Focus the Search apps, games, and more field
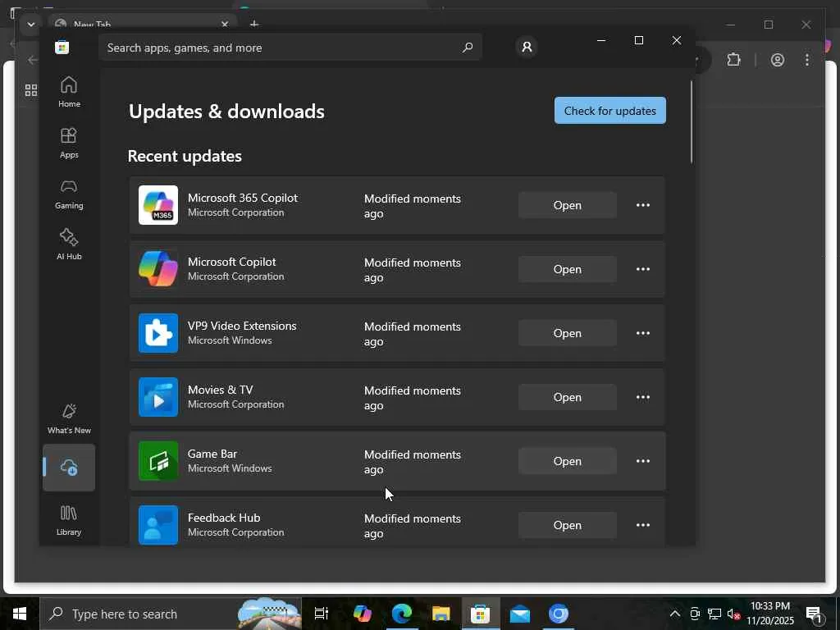This screenshot has height=630, width=840. [290, 48]
